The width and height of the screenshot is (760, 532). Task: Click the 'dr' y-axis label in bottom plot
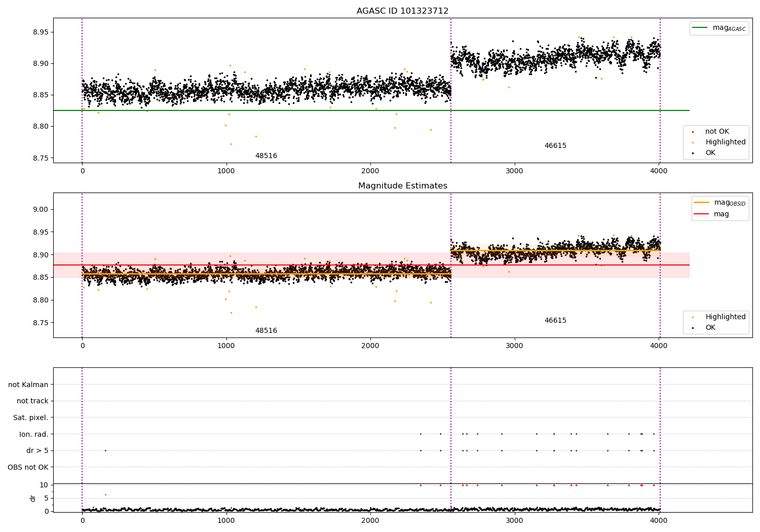point(33,498)
